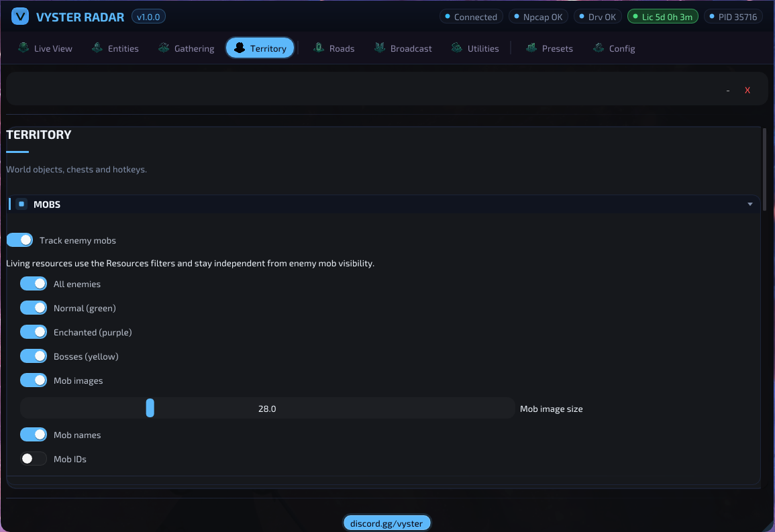Click the Vyster Radar V logo icon
The width and height of the screenshot is (775, 532).
20,16
